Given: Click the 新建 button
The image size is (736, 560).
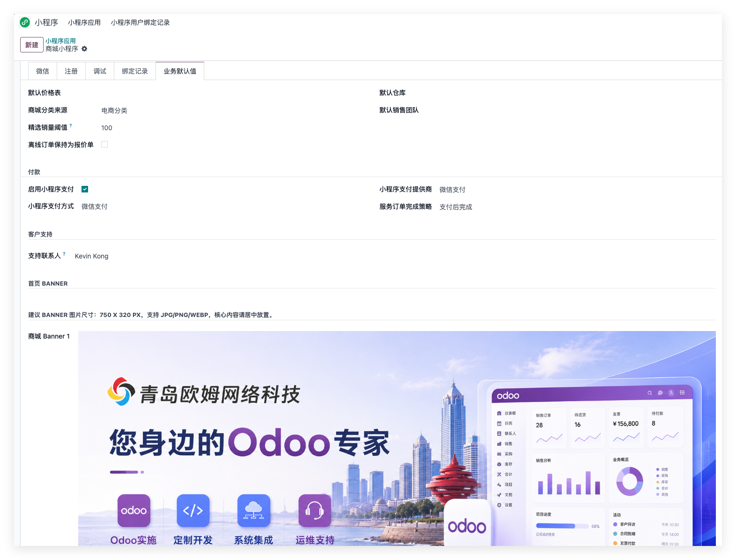Looking at the screenshot, I should [x=32, y=45].
